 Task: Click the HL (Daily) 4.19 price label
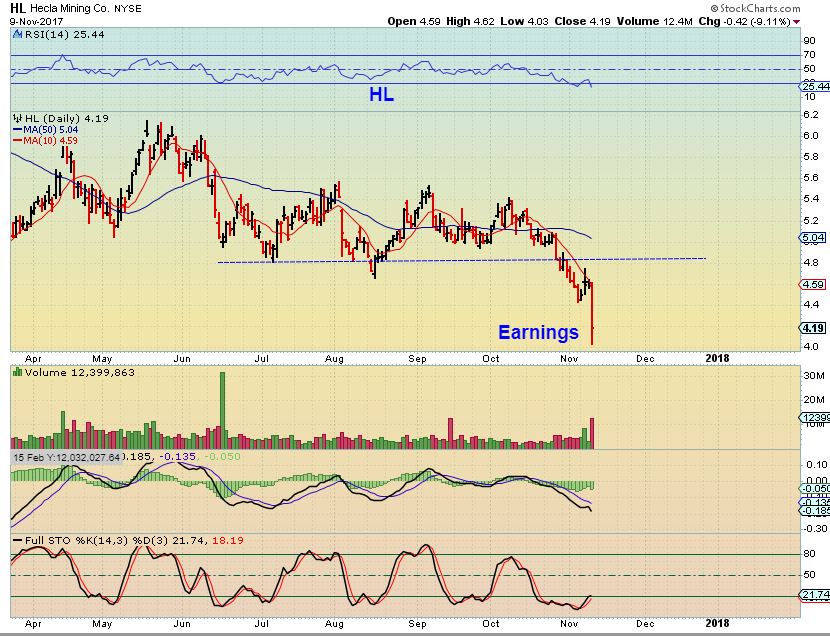tap(67, 119)
